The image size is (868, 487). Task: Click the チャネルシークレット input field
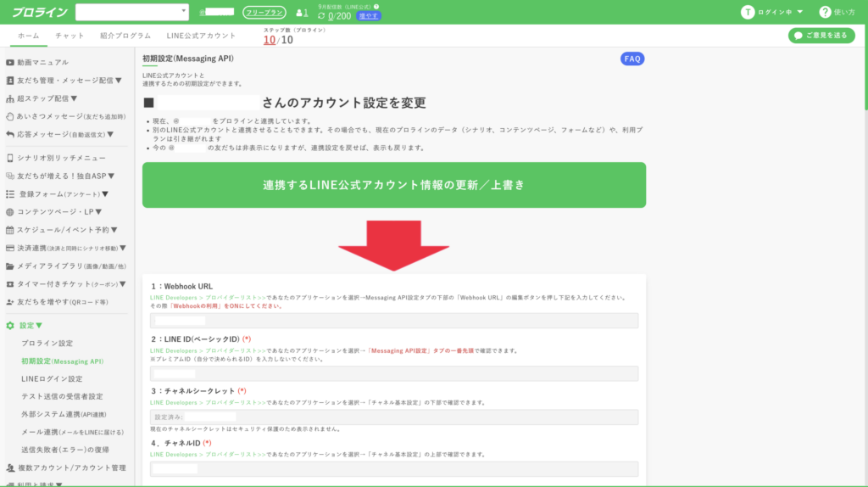pos(393,417)
